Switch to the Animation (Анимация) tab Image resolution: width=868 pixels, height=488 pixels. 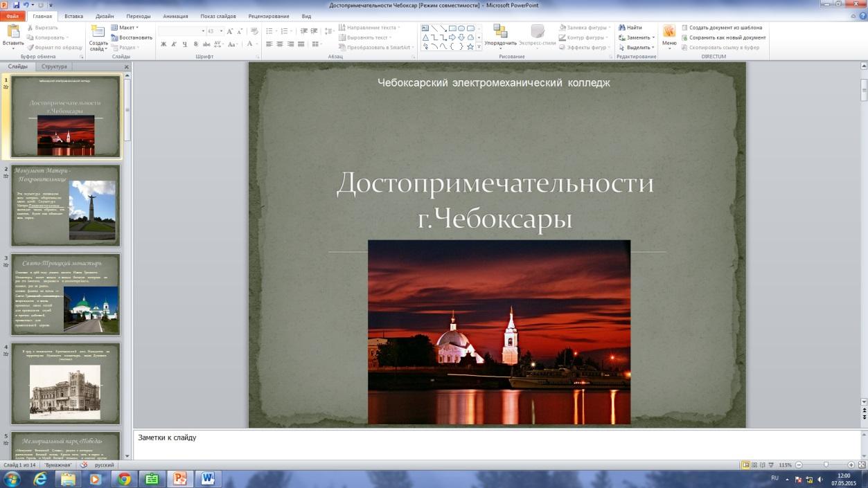[x=175, y=16]
